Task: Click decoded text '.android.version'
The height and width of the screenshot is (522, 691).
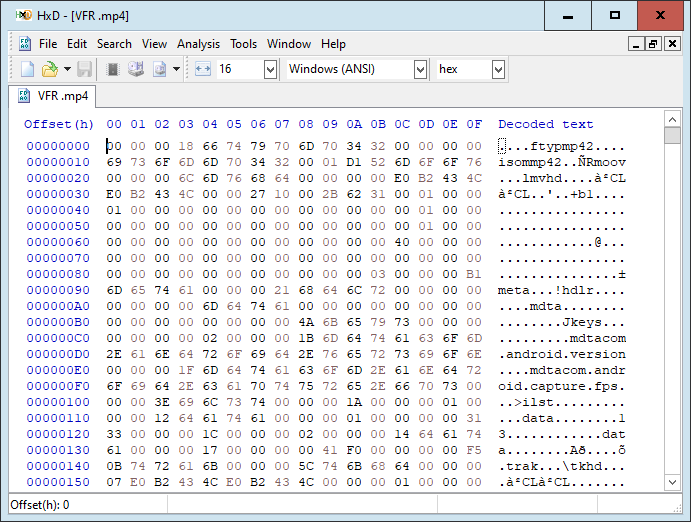Action: 562,354
